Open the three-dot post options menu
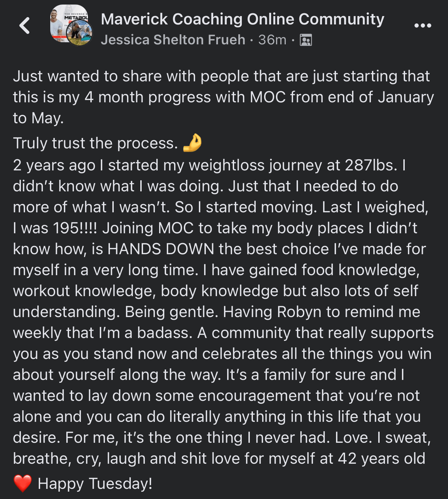The height and width of the screenshot is (499, 448). pyautogui.click(x=423, y=25)
